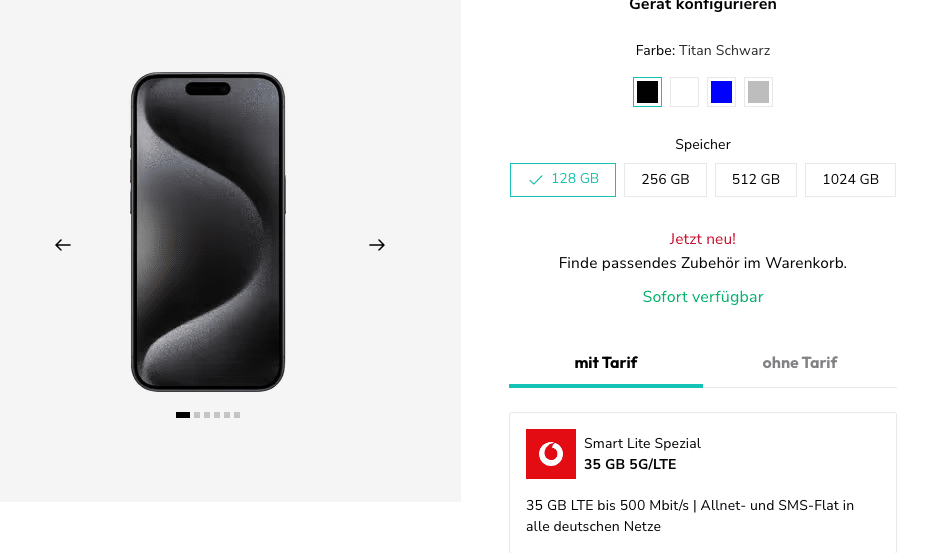Choose 128 GB storage option

(563, 180)
